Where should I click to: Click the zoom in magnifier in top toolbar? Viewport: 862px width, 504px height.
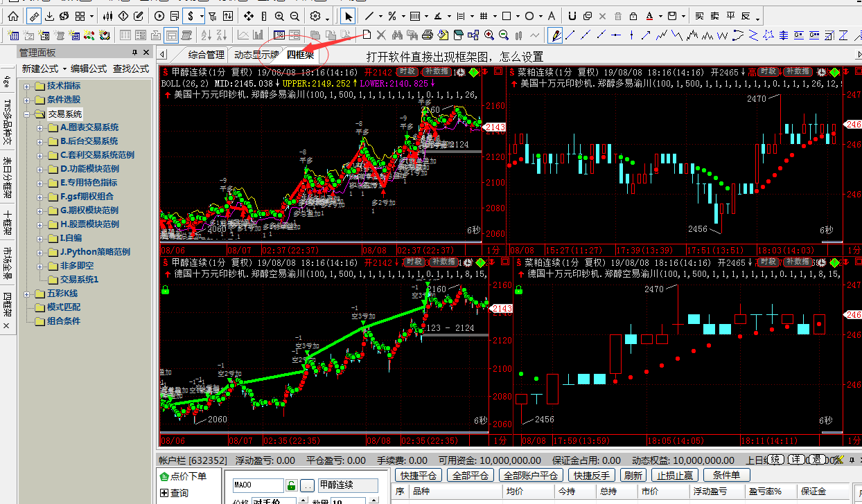279,16
